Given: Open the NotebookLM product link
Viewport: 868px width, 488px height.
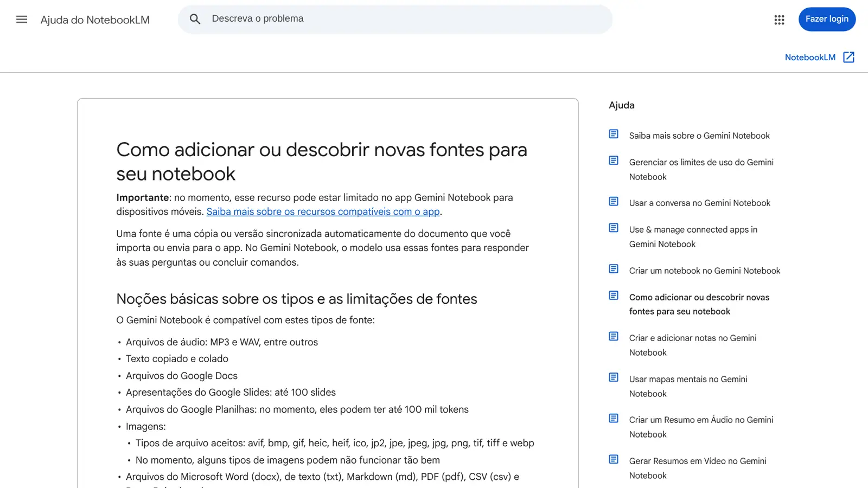Looking at the screenshot, I should [x=810, y=57].
